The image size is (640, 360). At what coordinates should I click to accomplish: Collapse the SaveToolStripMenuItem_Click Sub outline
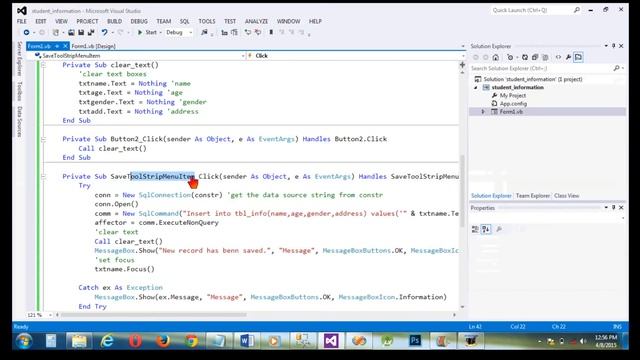43,176
